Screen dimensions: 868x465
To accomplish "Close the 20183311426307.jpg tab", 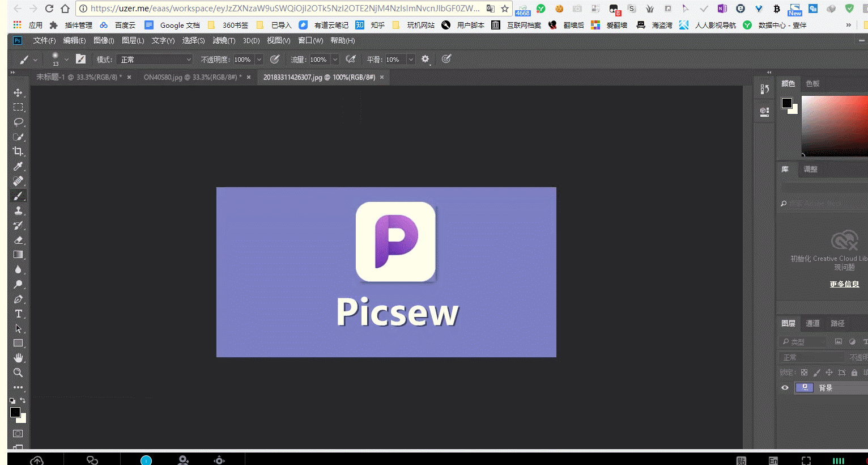I will [382, 77].
